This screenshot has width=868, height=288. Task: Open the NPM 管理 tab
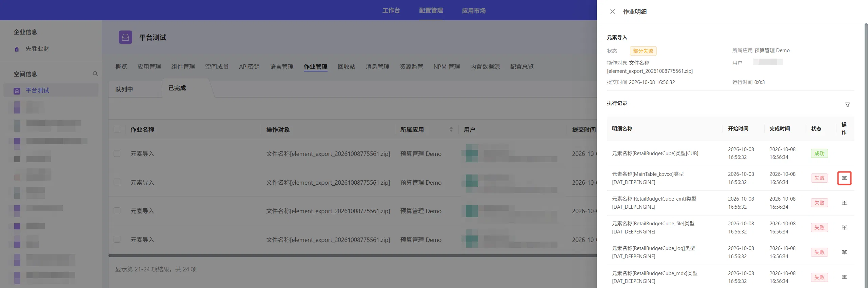(x=447, y=67)
